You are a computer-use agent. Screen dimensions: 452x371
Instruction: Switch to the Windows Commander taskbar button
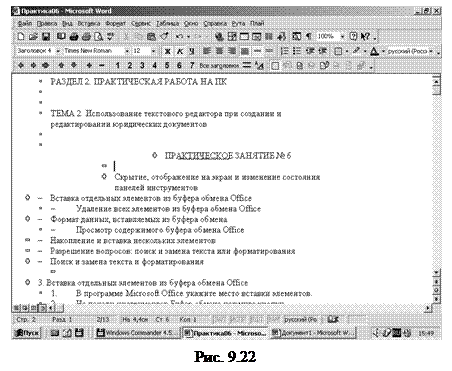pyautogui.click(x=138, y=333)
